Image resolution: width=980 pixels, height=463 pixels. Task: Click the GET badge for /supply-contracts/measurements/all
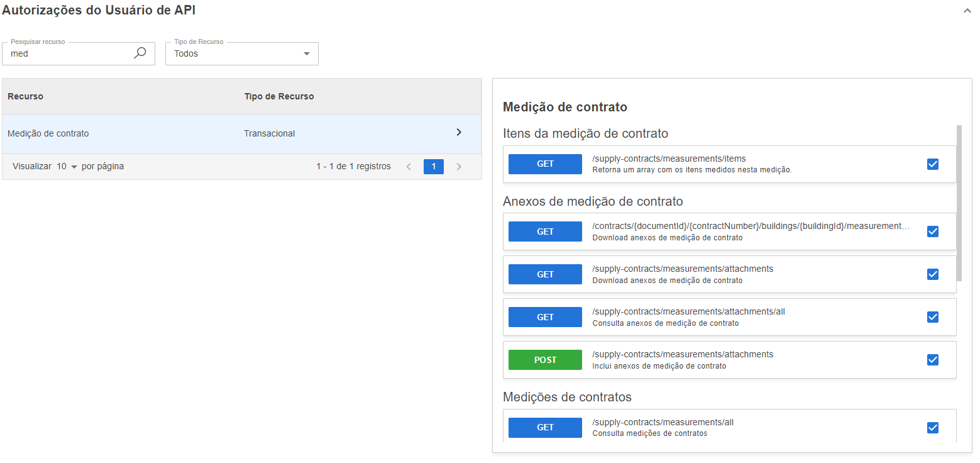pyautogui.click(x=544, y=427)
